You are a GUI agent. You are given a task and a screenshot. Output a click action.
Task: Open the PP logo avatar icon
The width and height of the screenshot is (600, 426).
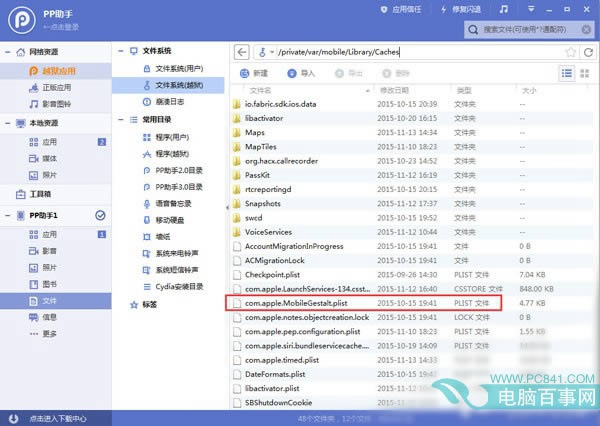pos(22,20)
